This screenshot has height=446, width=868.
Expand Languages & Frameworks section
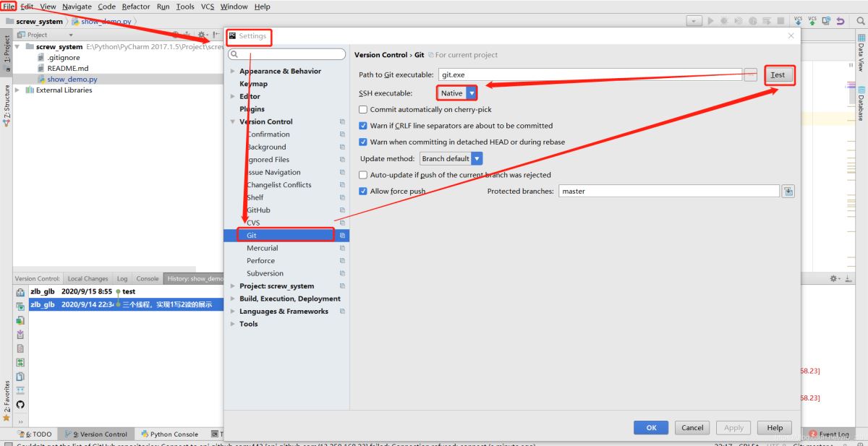[233, 312]
